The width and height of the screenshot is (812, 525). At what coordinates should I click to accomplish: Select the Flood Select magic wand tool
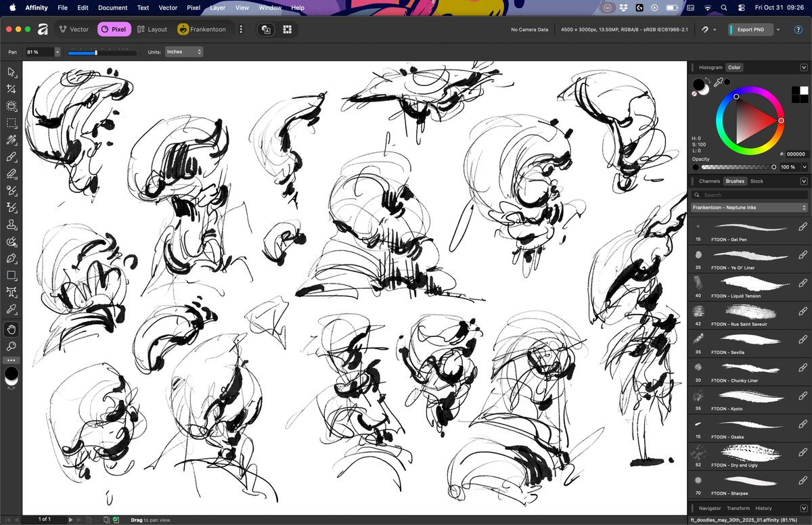click(x=12, y=140)
